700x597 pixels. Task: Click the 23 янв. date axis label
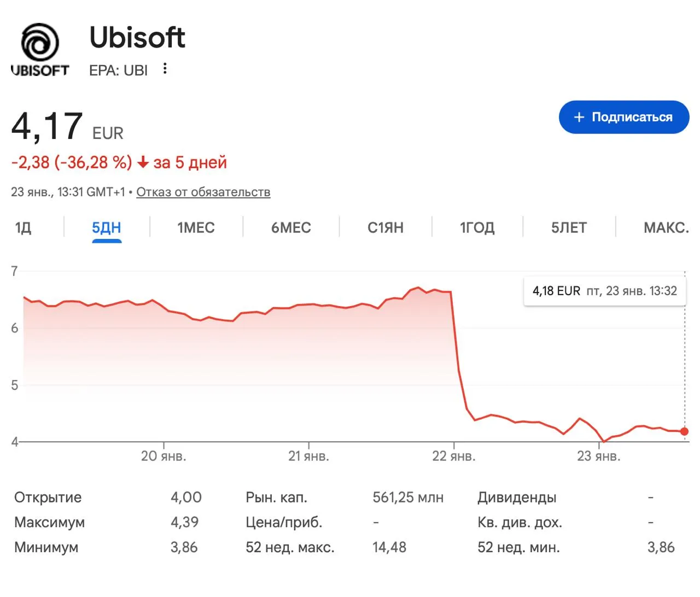pos(598,456)
